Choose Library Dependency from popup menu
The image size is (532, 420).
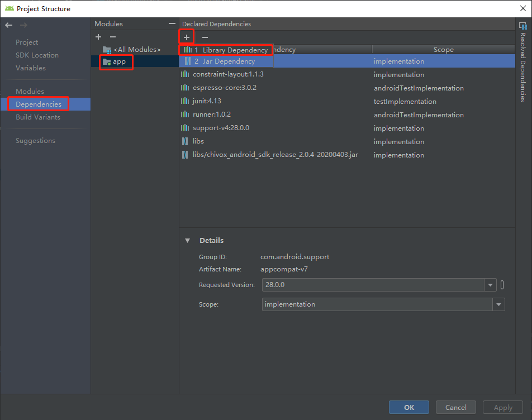226,50
